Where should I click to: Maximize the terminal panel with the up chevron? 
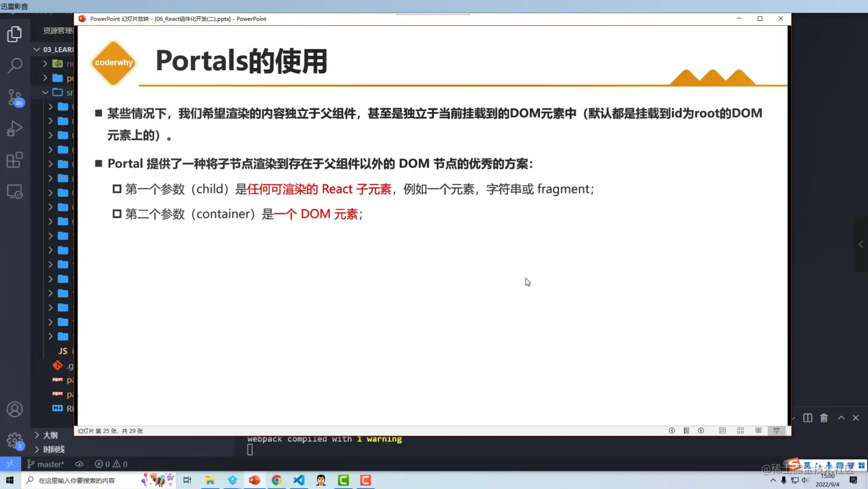pyautogui.click(x=841, y=418)
